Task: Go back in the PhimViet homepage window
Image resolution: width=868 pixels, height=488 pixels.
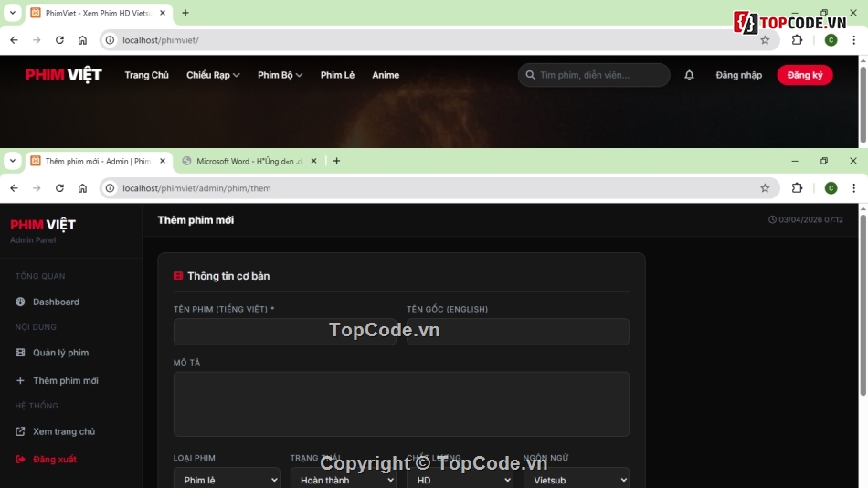Action: (15, 40)
